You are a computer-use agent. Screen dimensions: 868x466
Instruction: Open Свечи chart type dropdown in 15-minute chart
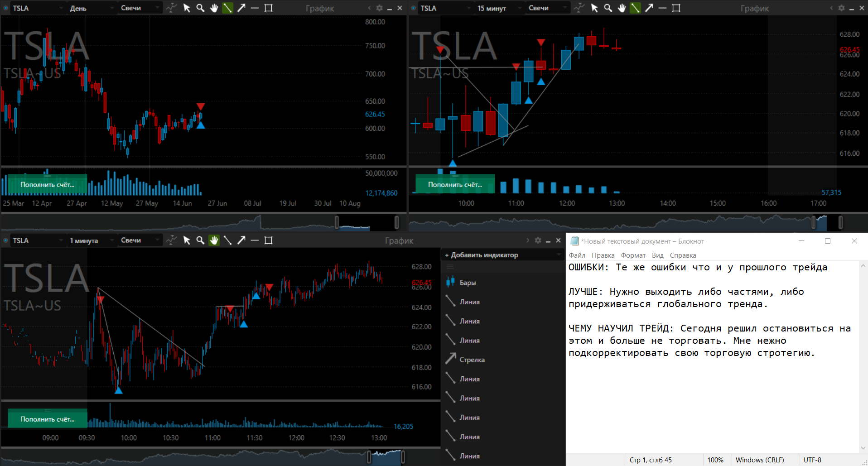[548, 8]
